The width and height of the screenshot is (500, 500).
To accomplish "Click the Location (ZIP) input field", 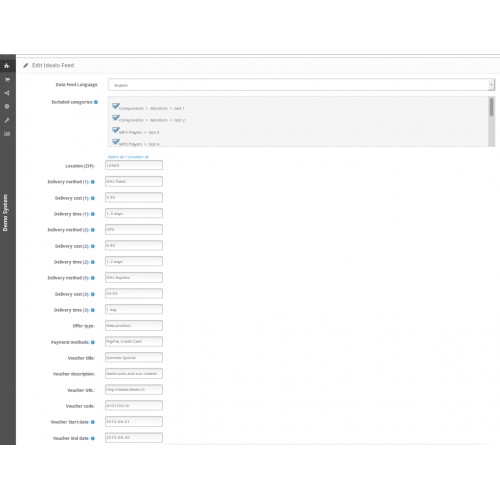I will tap(134, 165).
